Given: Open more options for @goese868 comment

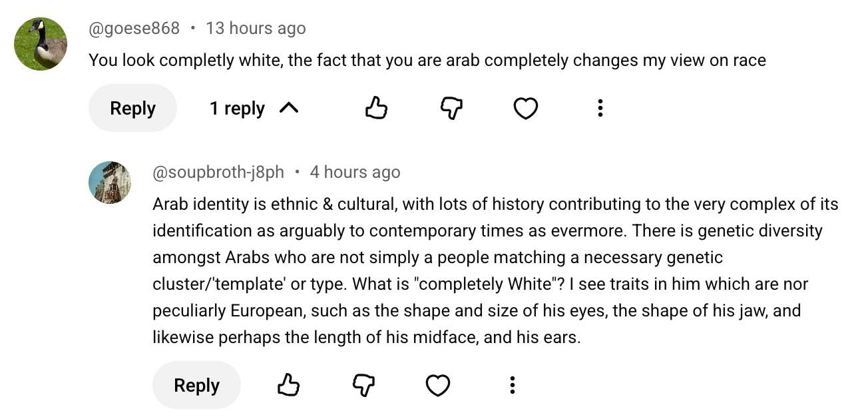Looking at the screenshot, I should (x=600, y=108).
